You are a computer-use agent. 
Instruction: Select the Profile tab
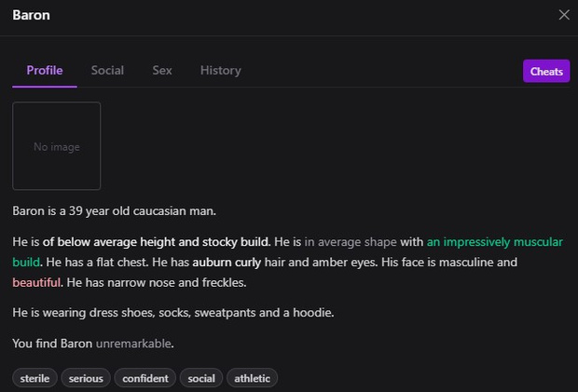tap(45, 71)
